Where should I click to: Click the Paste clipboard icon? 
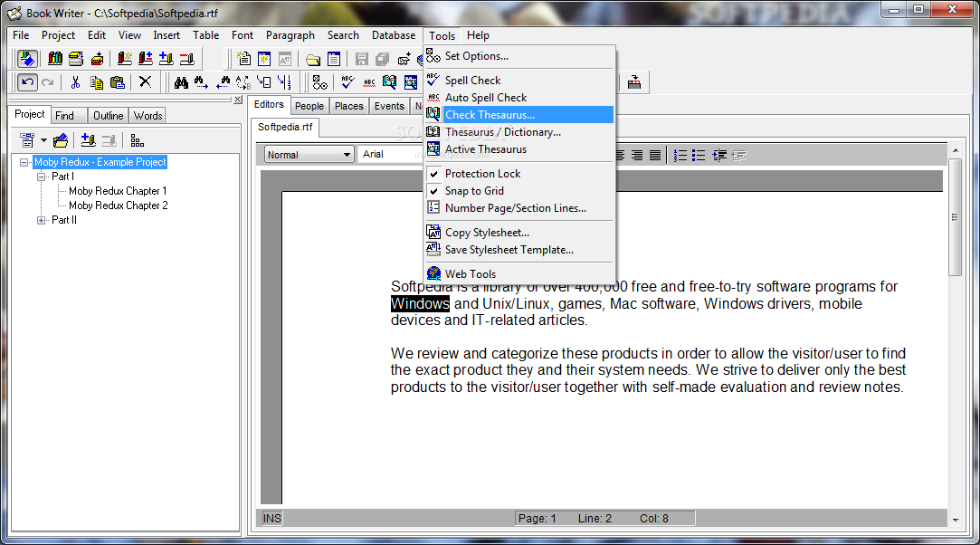point(117,81)
